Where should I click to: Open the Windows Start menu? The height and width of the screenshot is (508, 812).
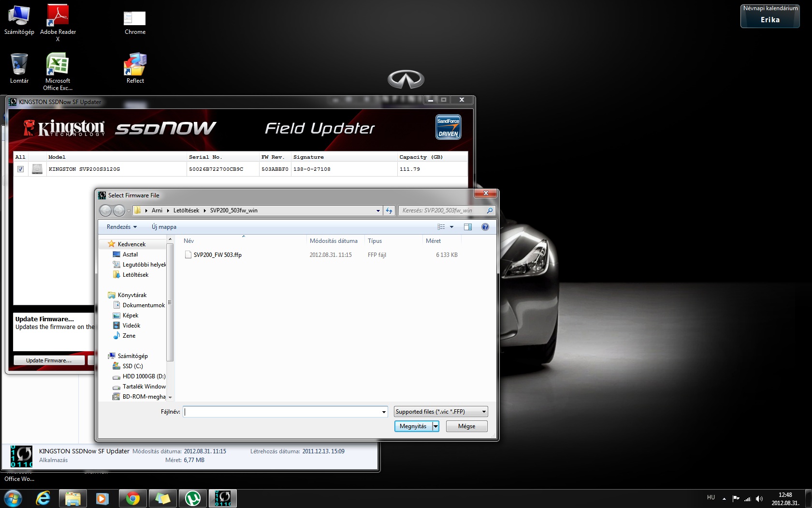pos(13,498)
